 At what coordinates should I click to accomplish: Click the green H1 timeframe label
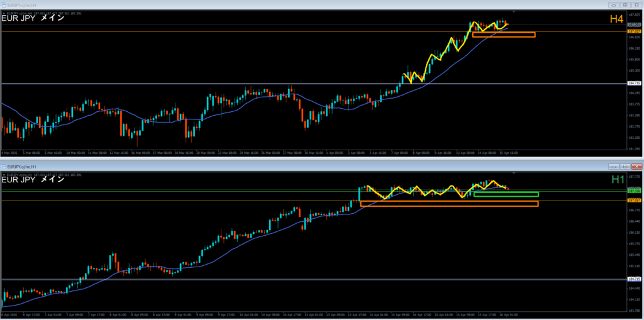[617, 180]
